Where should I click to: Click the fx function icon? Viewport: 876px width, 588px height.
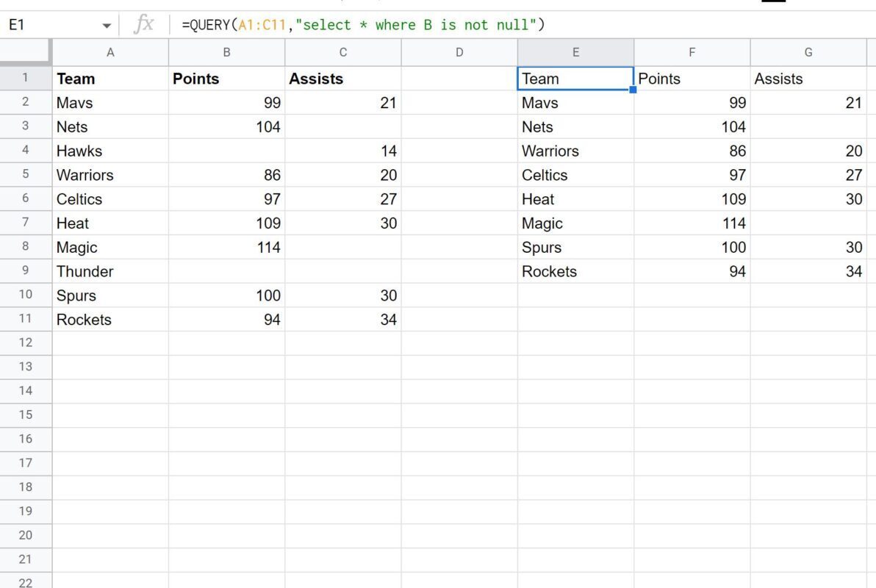143,25
